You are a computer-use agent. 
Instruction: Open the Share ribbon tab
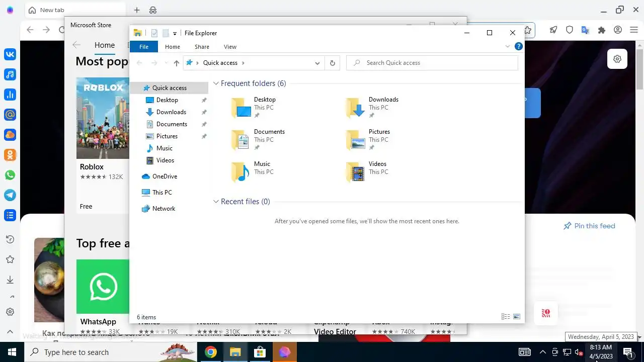pyautogui.click(x=202, y=47)
